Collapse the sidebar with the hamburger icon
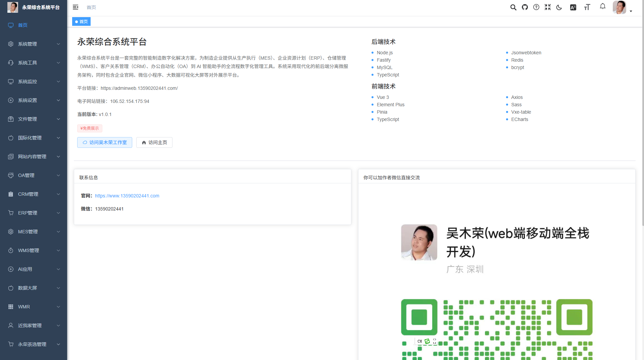 (x=76, y=7)
